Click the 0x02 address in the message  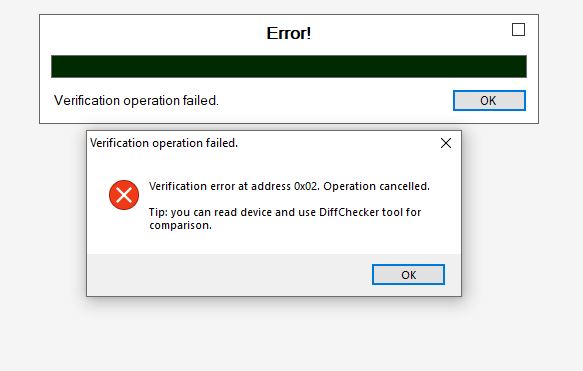pyautogui.click(x=306, y=186)
